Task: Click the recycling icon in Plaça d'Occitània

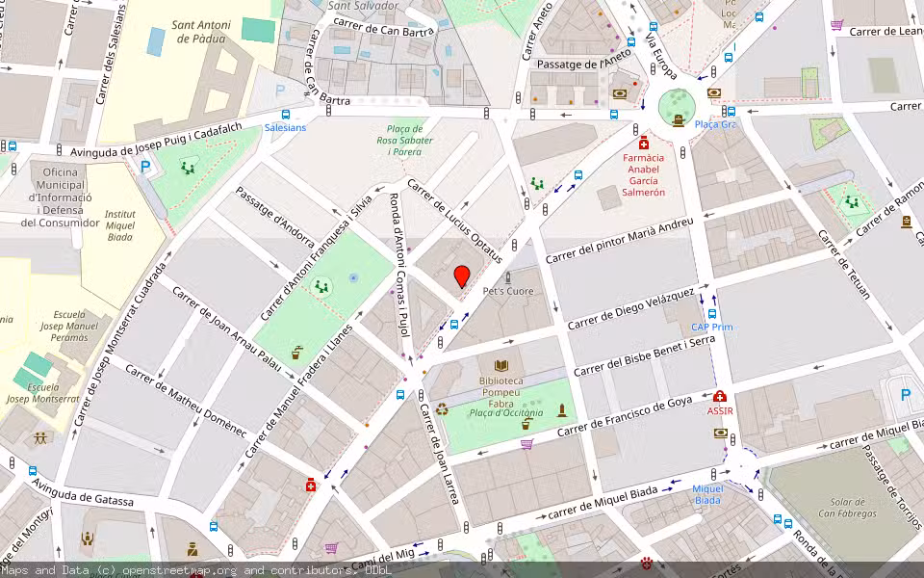Action: tap(442, 410)
